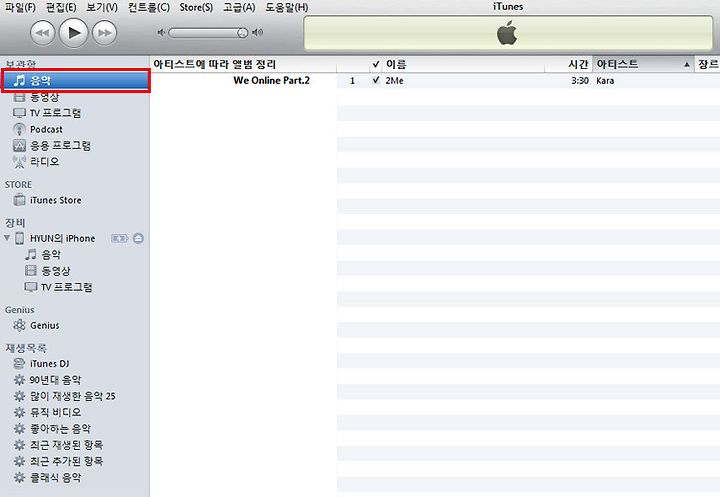Sort by 이름 column header
Screen dimensions: 720x497
463,64
